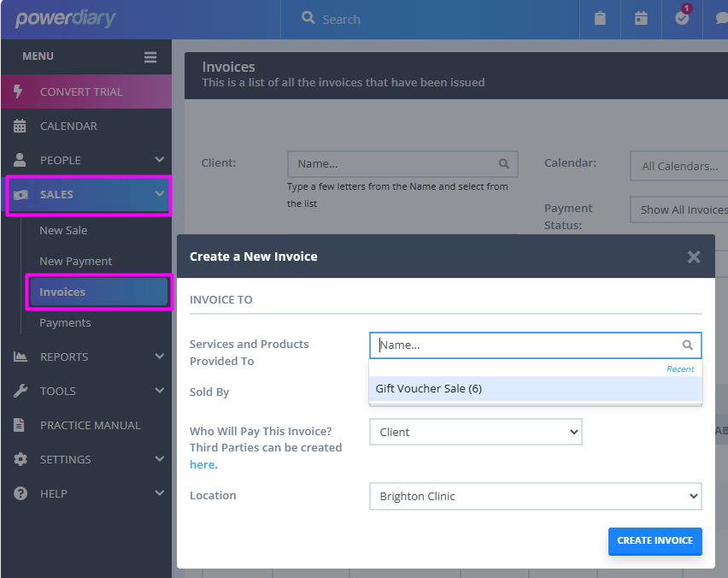Click the magnifier in Client name filter
Viewport: 728px width, 578px height.
pos(504,163)
